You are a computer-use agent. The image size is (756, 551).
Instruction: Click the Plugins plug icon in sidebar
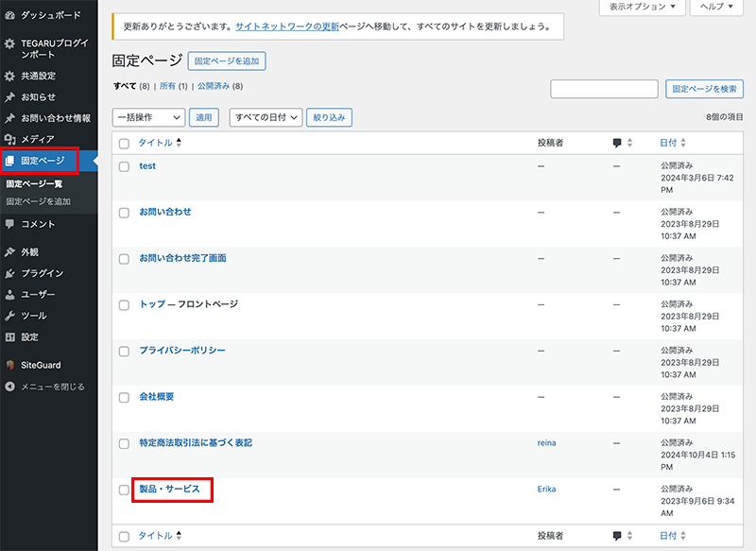10,273
